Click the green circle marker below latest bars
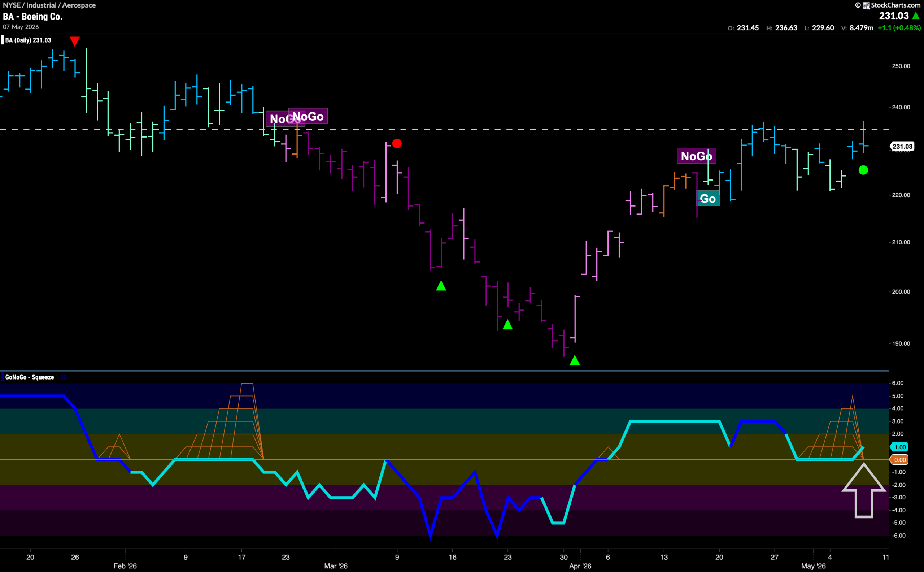Viewport: 924px width, 572px height. pos(863,170)
